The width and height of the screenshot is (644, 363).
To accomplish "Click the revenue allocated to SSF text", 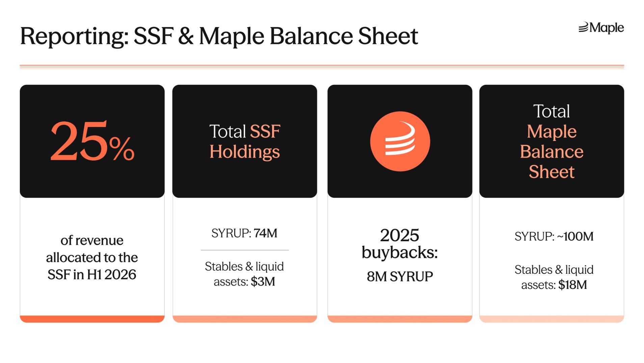I will (92, 257).
